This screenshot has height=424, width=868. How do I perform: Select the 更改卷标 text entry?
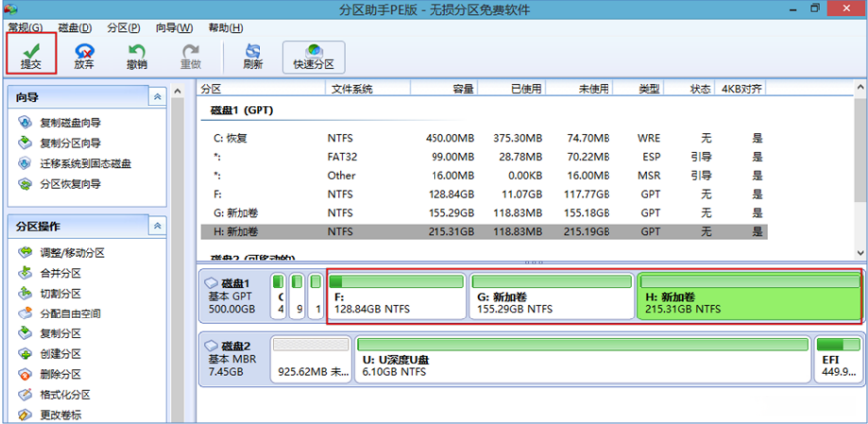[x=61, y=415]
